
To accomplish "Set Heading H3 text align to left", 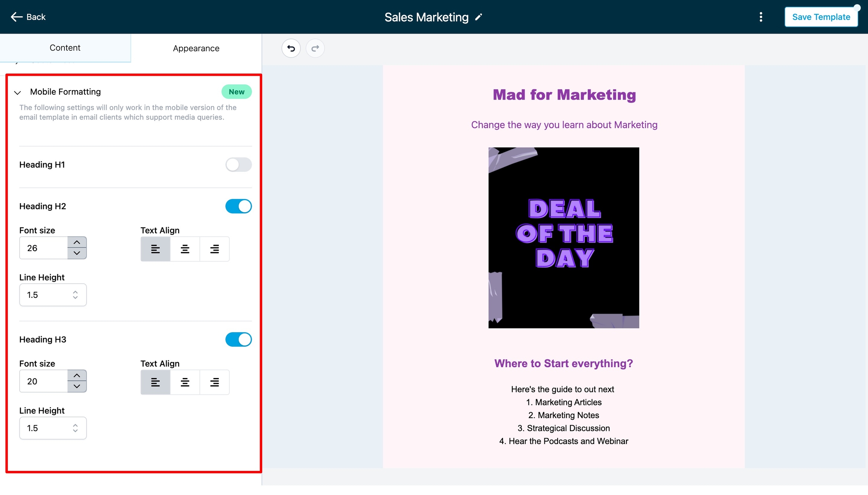I will [155, 382].
